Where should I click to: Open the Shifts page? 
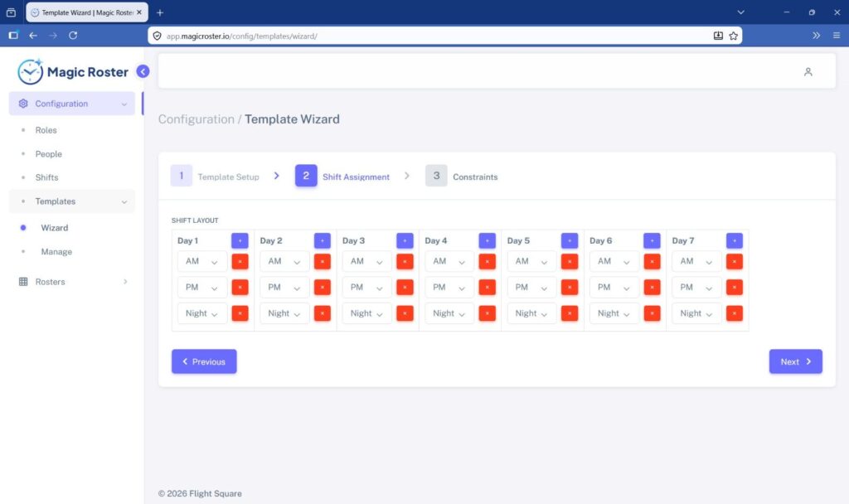click(46, 177)
